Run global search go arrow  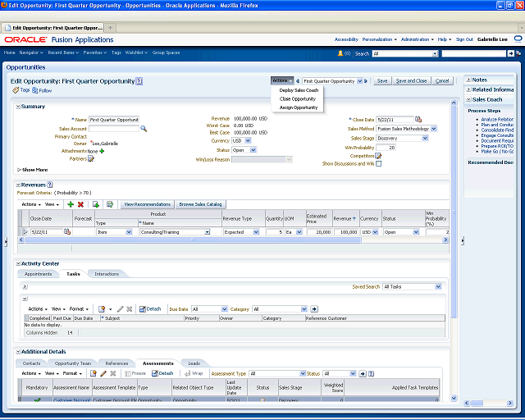point(510,53)
